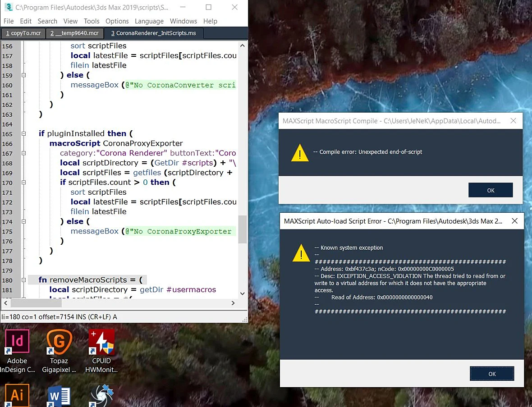Click the 3ds Max icon in editor title bar
The height and width of the screenshot is (407, 532).
(x=9, y=7)
